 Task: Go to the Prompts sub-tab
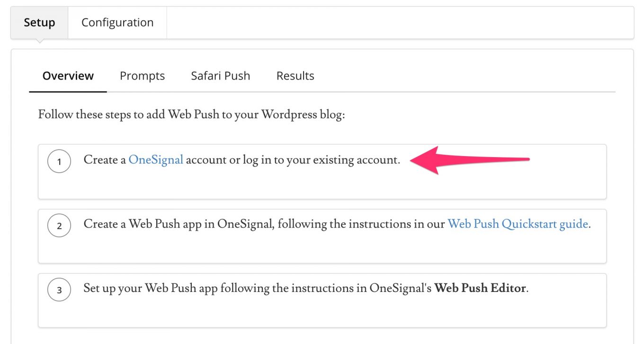coord(142,76)
